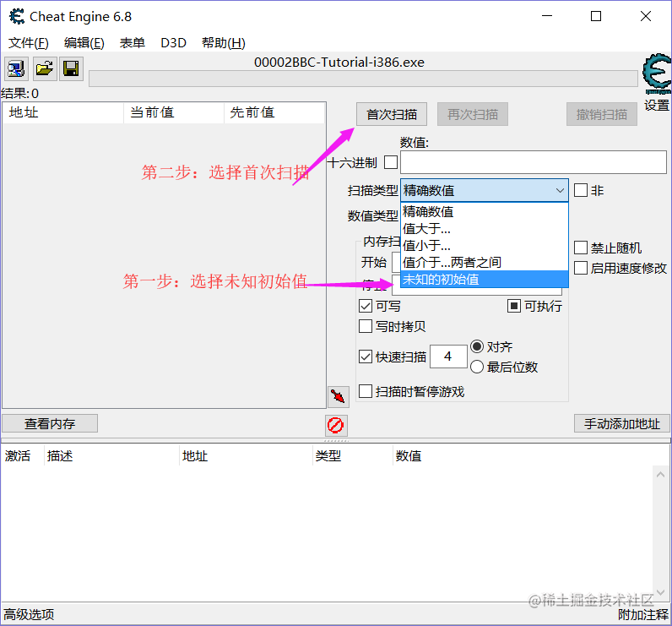Viewport: 672px width, 626px height.
Task: Choose 精确数值 from dropdown list
Action: click(x=485, y=211)
